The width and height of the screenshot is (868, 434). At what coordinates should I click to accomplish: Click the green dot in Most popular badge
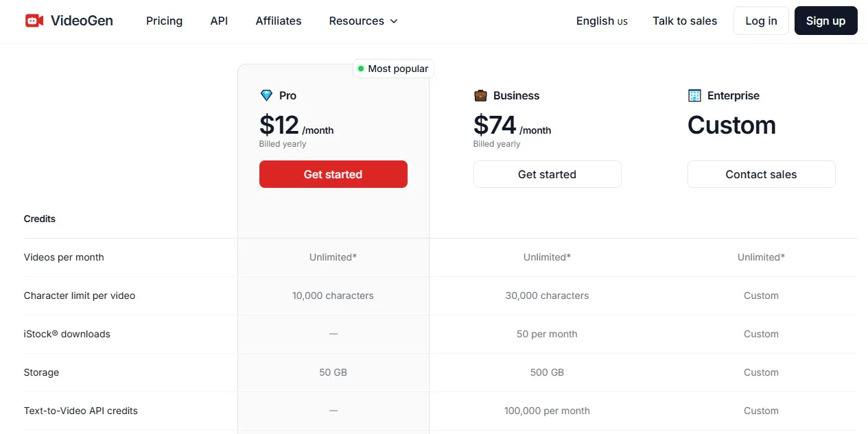pyautogui.click(x=360, y=69)
